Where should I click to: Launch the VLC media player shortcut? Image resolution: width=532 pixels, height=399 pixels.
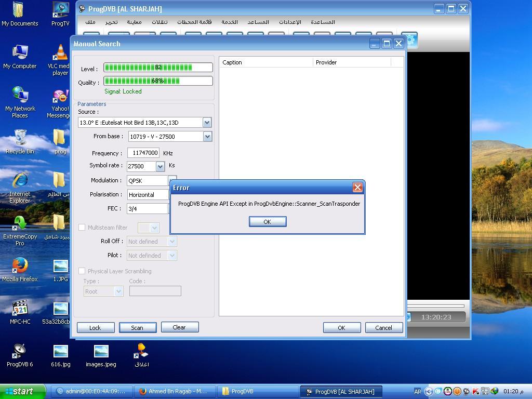pyautogui.click(x=60, y=60)
